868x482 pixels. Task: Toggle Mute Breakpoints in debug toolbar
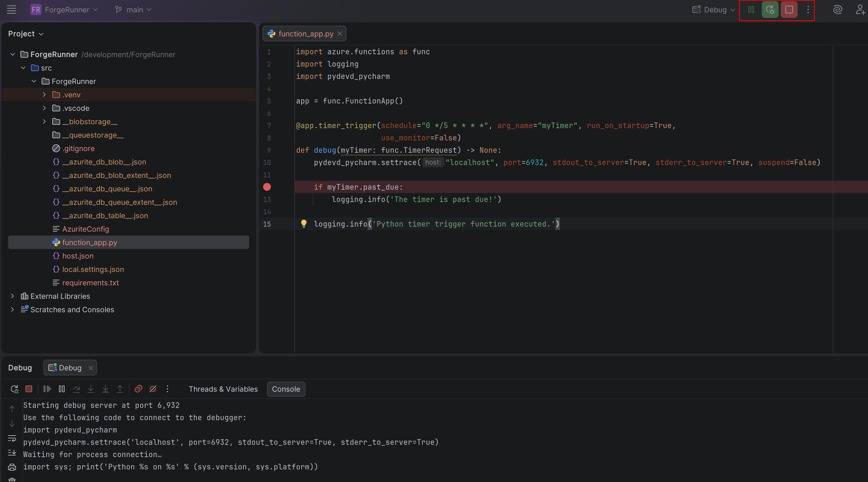153,389
